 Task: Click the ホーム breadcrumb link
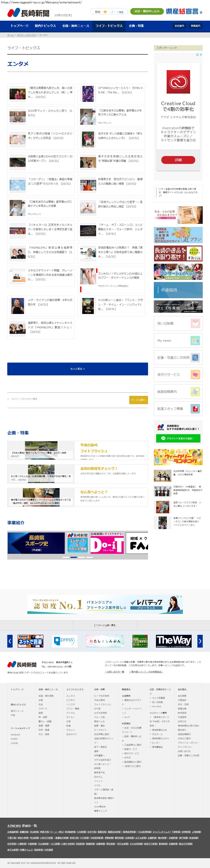coord(10,35)
